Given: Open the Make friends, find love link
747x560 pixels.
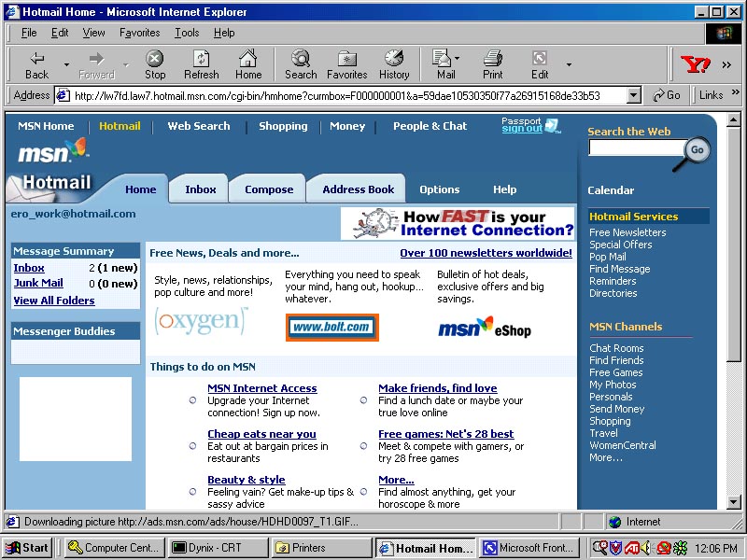Looking at the screenshot, I should (x=437, y=388).
